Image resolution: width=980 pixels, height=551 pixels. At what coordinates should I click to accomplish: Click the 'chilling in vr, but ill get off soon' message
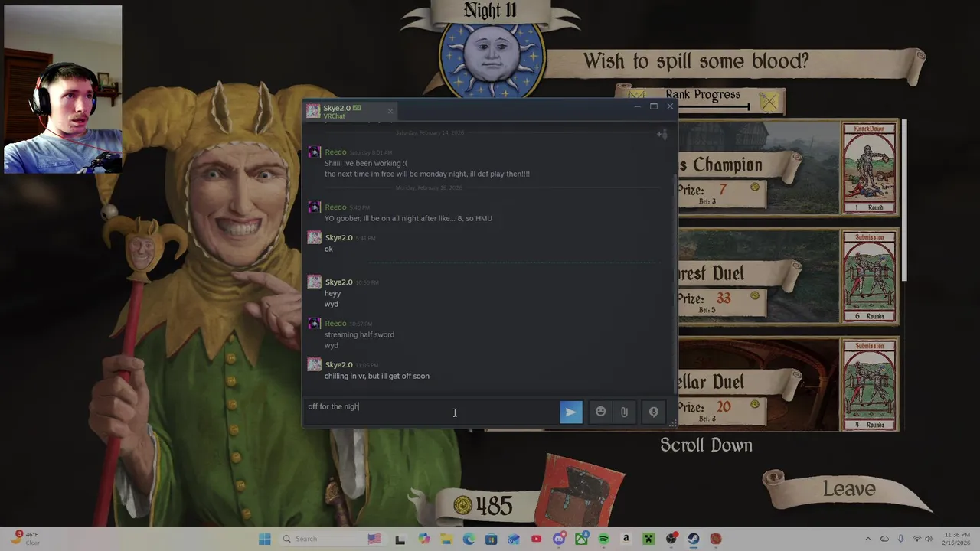[x=377, y=376]
